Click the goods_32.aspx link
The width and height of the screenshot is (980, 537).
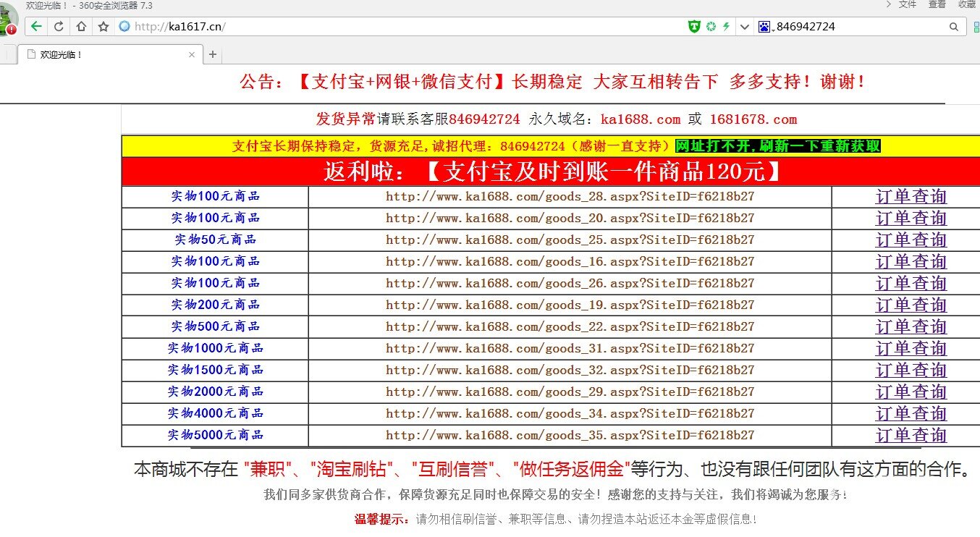(570, 370)
